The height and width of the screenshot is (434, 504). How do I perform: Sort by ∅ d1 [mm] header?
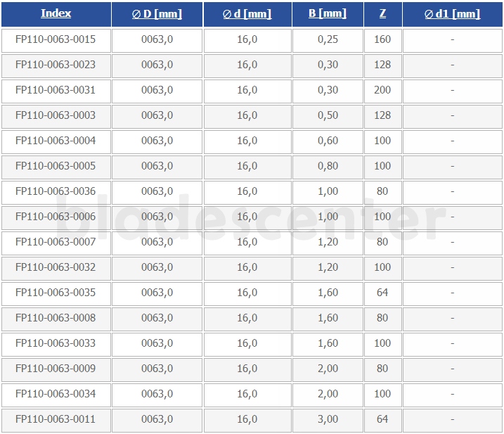pyautogui.click(x=452, y=14)
